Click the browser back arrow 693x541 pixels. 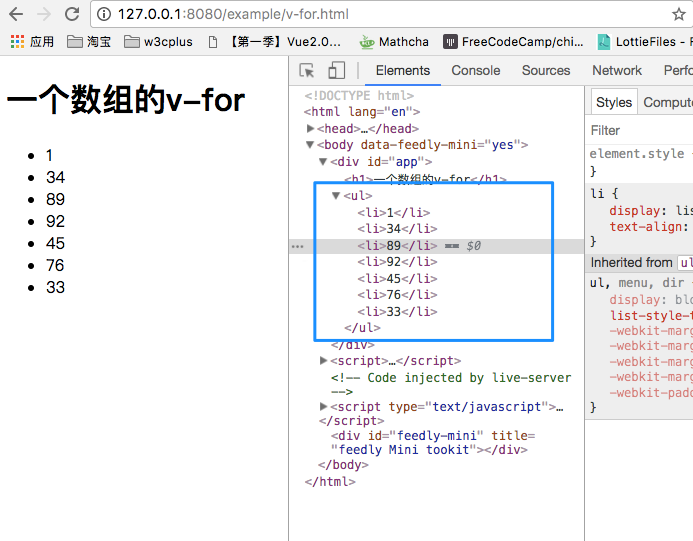[16, 14]
